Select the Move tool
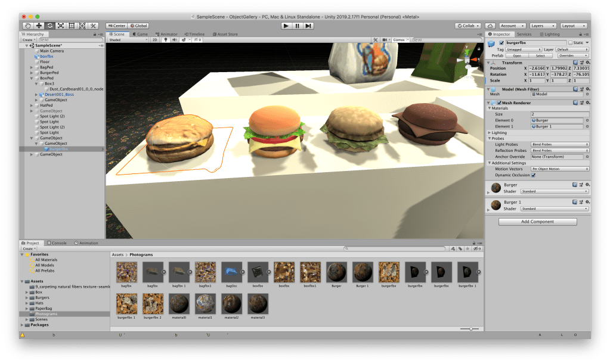Screen dimensions: 610x364 pyautogui.click(x=39, y=26)
